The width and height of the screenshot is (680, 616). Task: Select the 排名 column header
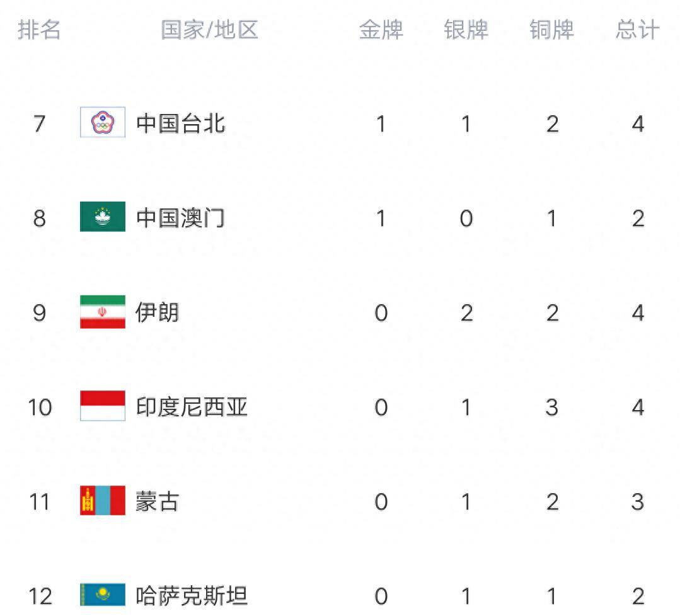coord(39,30)
